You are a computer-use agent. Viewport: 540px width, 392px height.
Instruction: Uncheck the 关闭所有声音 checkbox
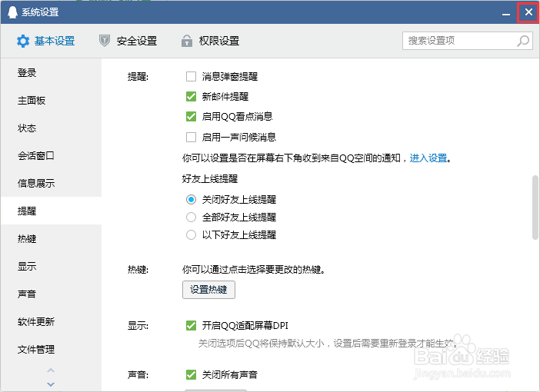pyautogui.click(x=191, y=374)
